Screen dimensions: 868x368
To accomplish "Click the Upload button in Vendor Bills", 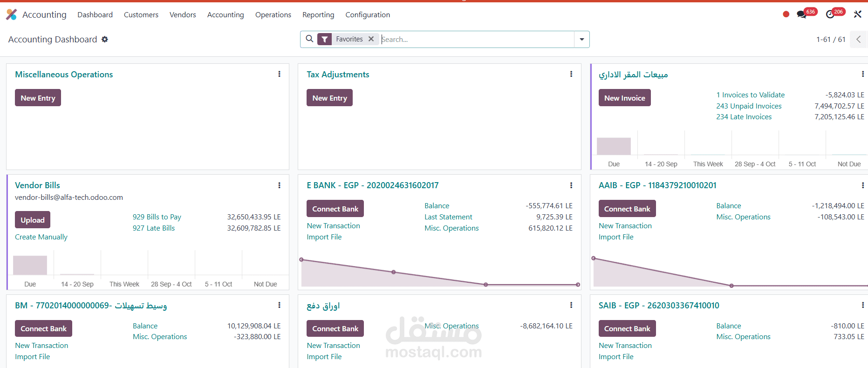I will pos(33,220).
